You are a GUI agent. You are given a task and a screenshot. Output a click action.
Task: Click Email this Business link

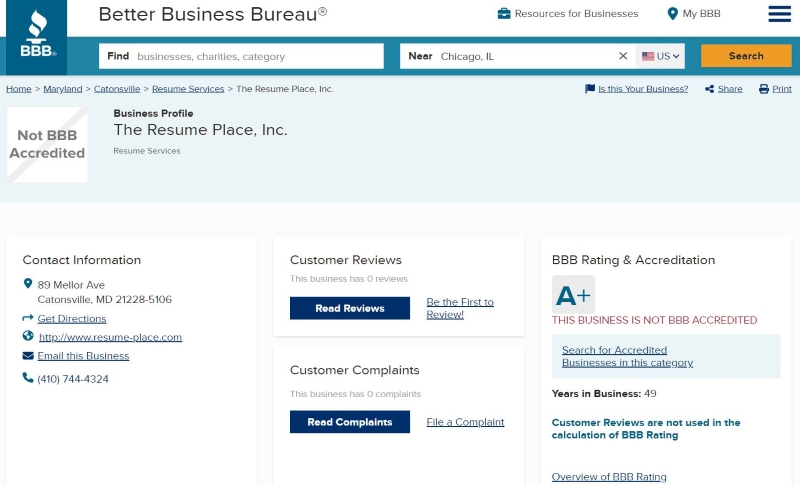point(83,355)
